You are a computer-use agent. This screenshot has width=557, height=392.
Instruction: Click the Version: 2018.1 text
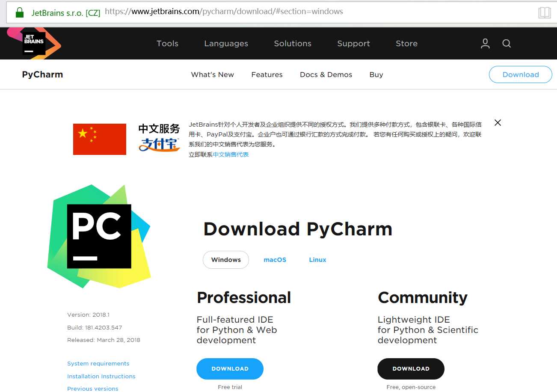tap(88, 315)
